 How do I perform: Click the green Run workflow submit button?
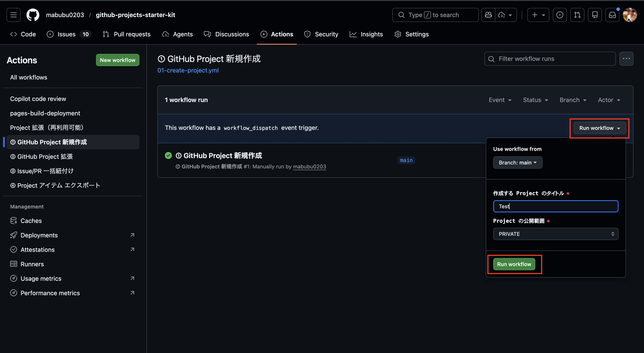[514, 264]
